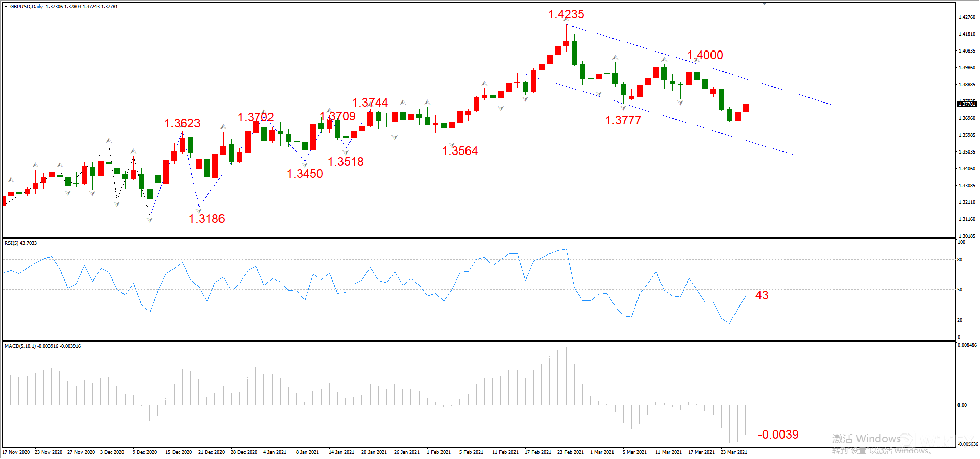Click the 1.38885 price axis label
980x459 pixels.
tap(967, 85)
